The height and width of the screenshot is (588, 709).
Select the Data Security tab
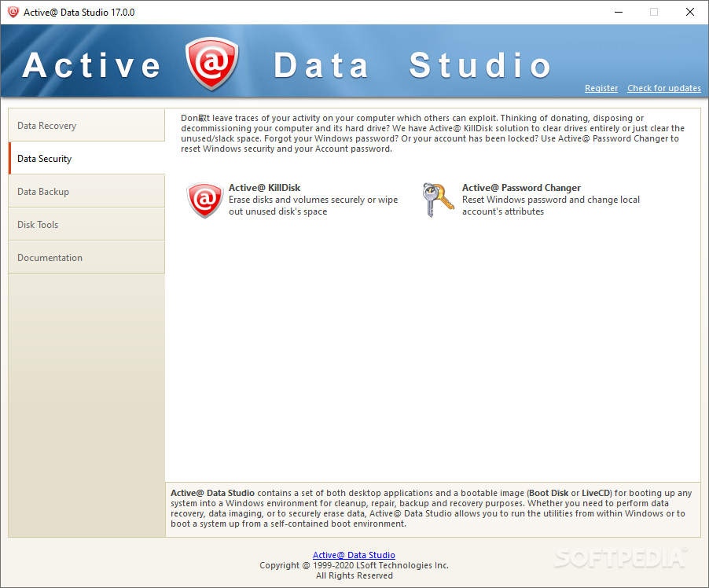pyautogui.click(x=86, y=158)
